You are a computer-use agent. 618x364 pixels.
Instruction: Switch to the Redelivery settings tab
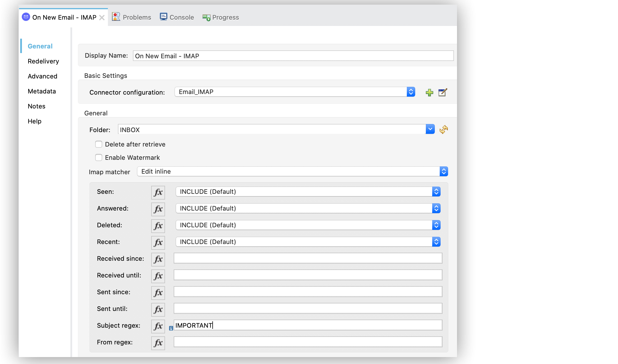click(x=43, y=61)
